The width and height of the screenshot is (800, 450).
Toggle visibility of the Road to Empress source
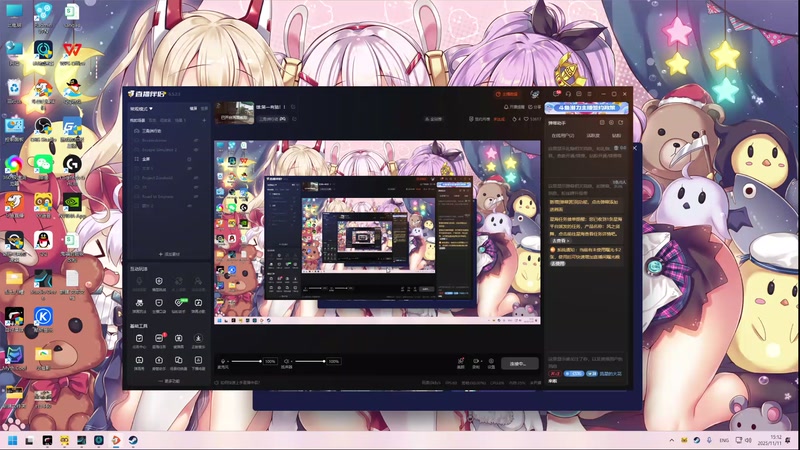point(196,197)
